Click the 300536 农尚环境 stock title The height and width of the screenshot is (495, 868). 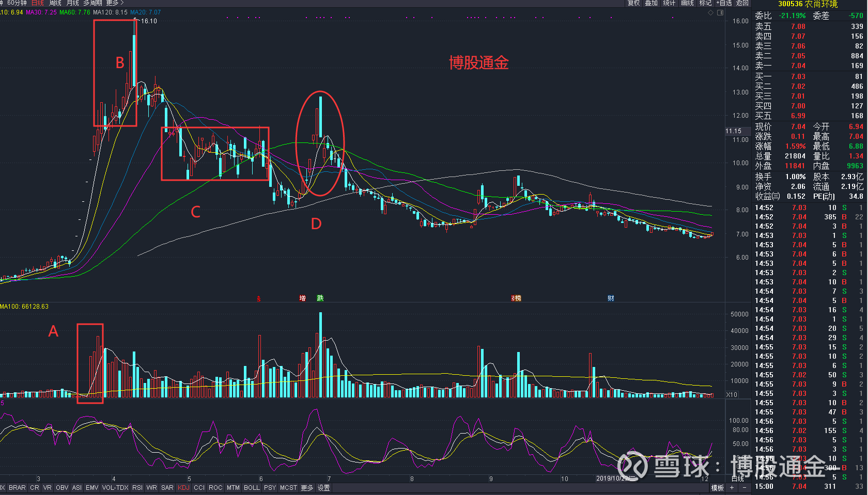tap(808, 4)
